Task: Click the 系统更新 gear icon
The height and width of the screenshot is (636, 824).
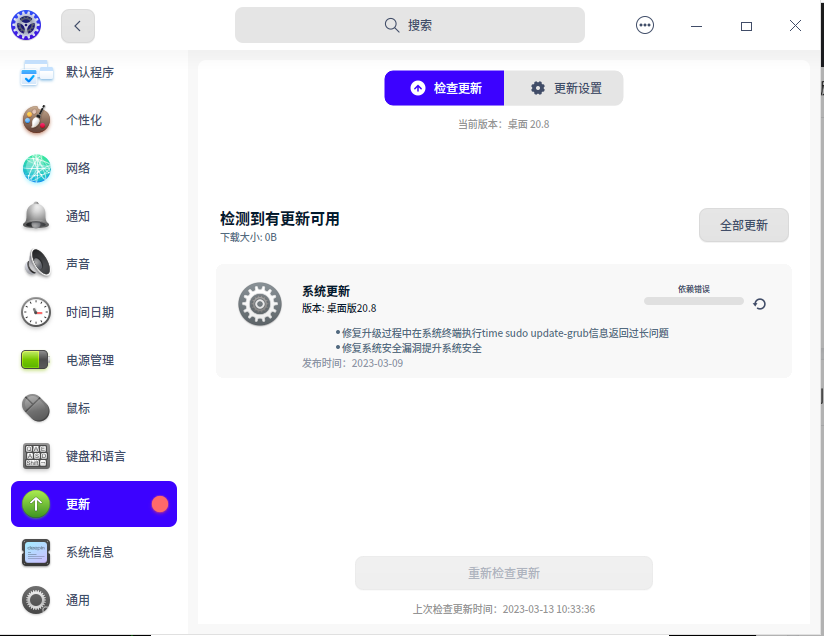Action: (260, 304)
